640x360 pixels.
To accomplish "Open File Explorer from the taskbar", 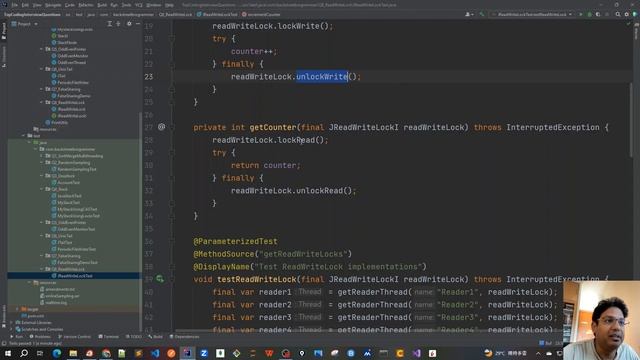I will (73, 353).
